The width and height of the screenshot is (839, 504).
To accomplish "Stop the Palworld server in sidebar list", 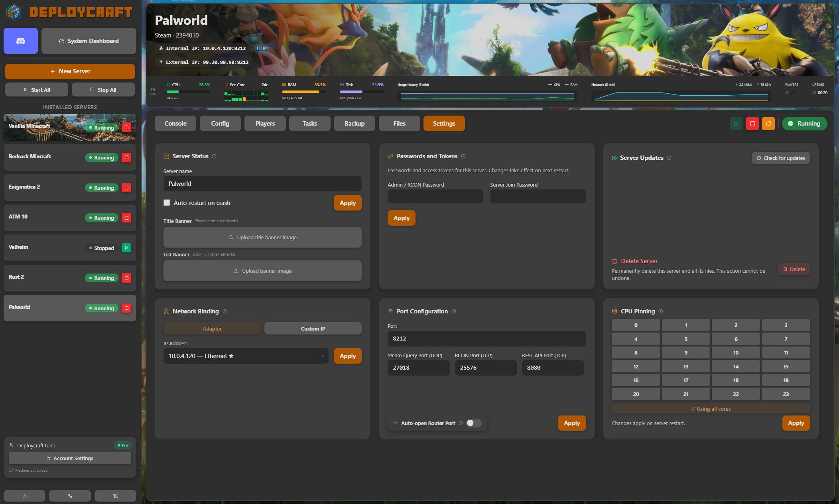I will click(x=126, y=308).
